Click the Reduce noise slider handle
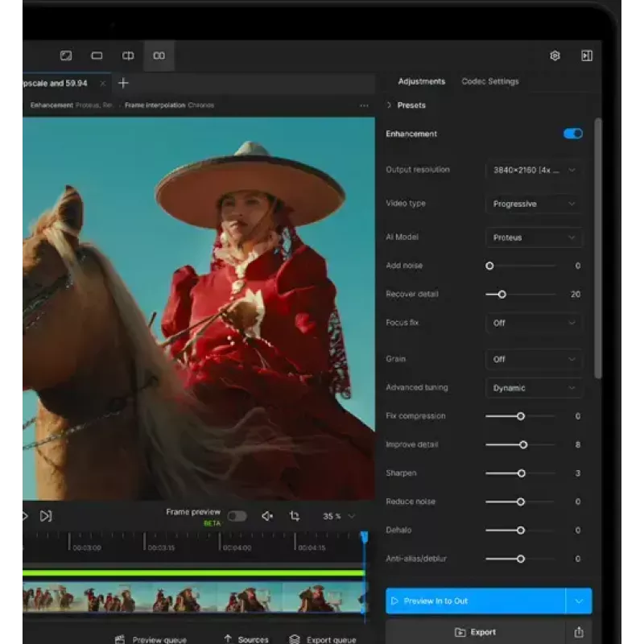The image size is (644, 644). tap(520, 502)
